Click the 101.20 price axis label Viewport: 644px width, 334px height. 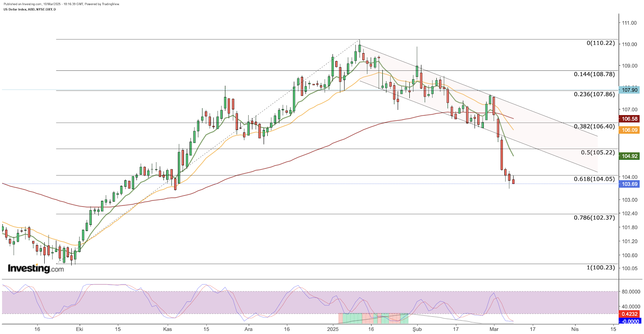(x=630, y=241)
